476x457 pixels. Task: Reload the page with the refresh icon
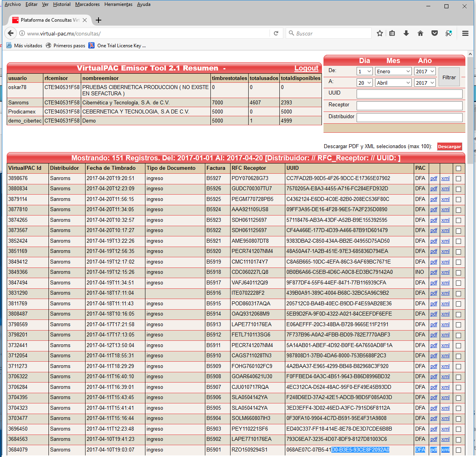click(276, 33)
